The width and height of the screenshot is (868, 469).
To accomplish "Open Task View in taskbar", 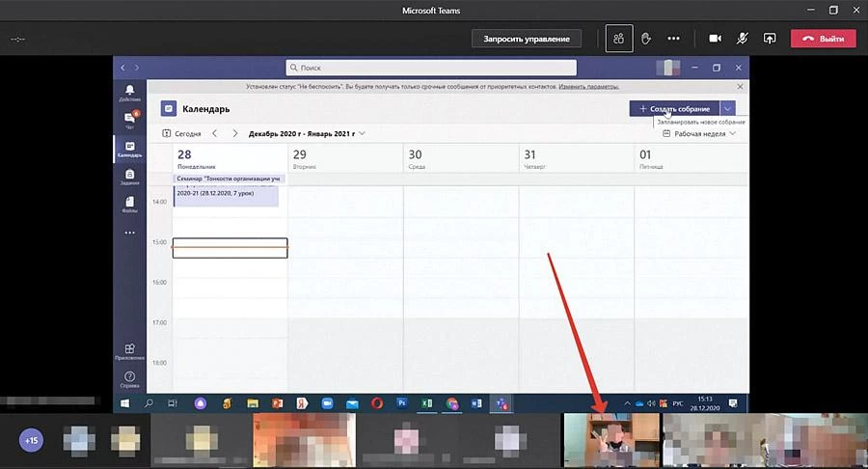I will tap(173, 403).
